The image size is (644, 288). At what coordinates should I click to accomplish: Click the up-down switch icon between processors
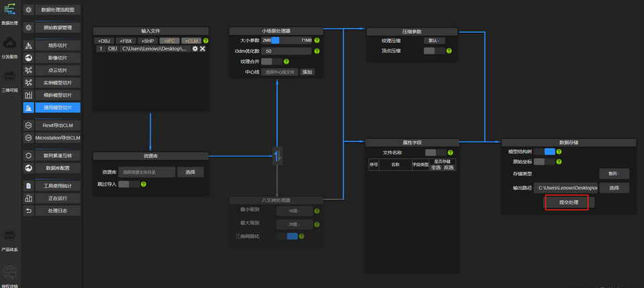click(x=278, y=156)
